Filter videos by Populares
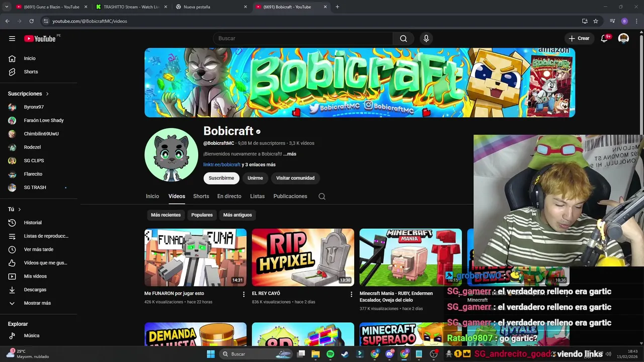 (202, 215)
